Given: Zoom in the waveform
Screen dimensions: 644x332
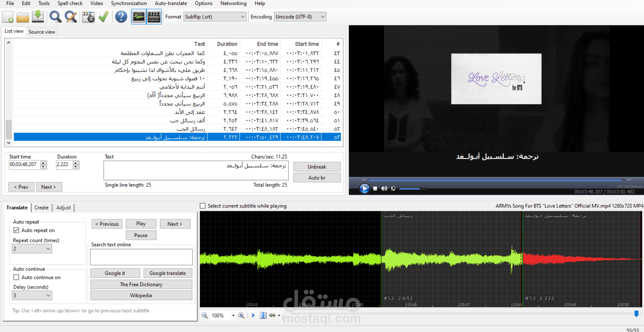Looking at the screenshot, I should pyautogui.click(x=241, y=315).
